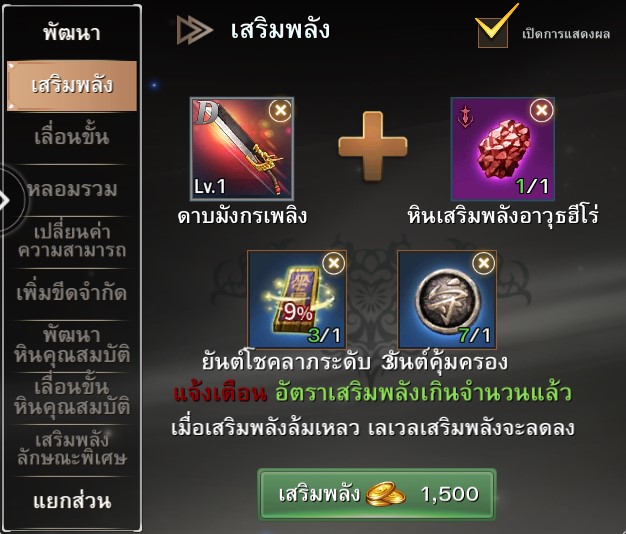Click the double-arrow icon beside เสริมพลัง title
The width and height of the screenshot is (626, 534).
194,30
